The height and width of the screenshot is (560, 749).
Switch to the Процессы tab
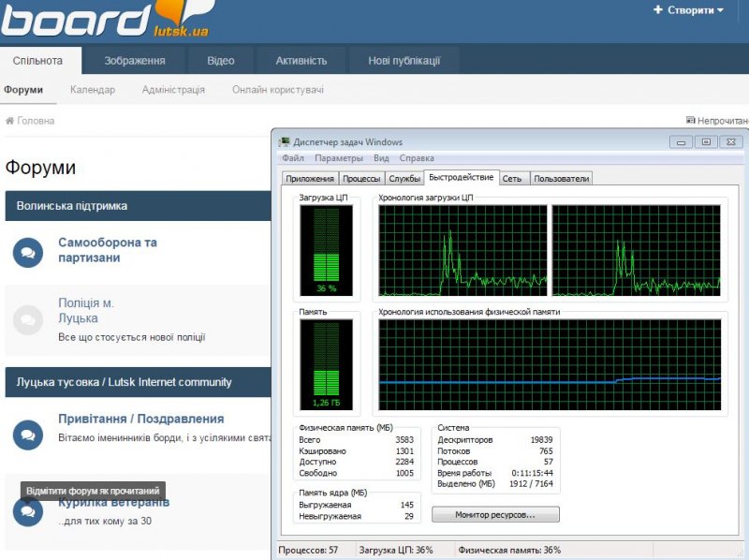tap(361, 178)
